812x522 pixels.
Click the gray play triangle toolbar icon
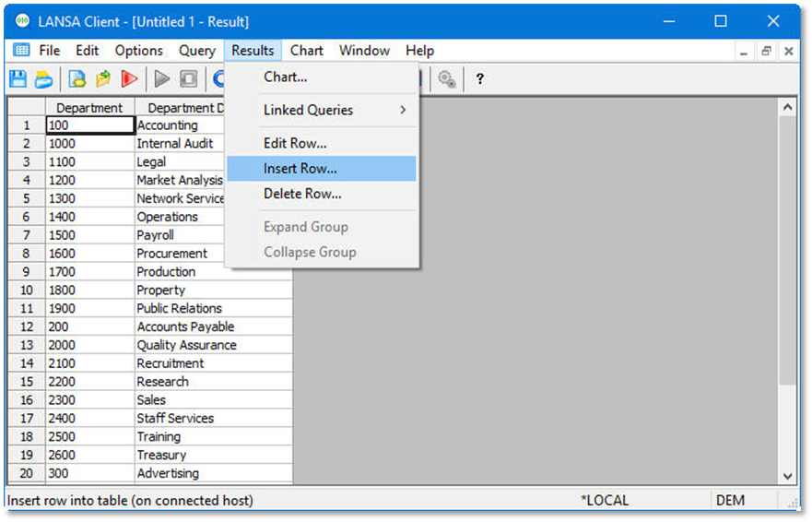click(x=162, y=78)
